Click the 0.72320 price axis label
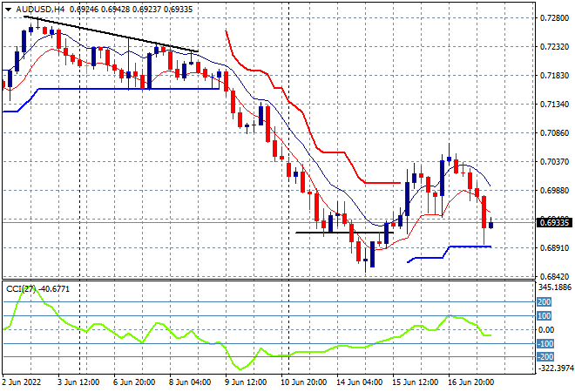 (x=554, y=46)
